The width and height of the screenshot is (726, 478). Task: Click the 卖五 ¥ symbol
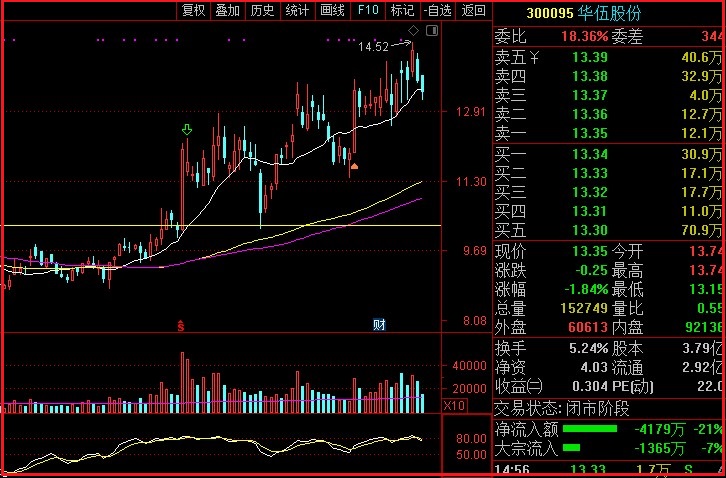coord(534,58)
